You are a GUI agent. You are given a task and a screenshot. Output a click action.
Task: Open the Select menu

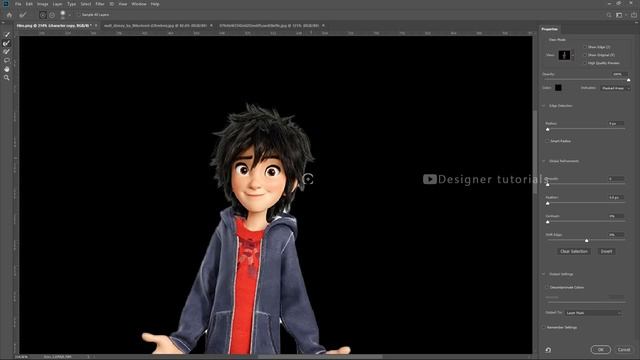[x=86, y=4]
